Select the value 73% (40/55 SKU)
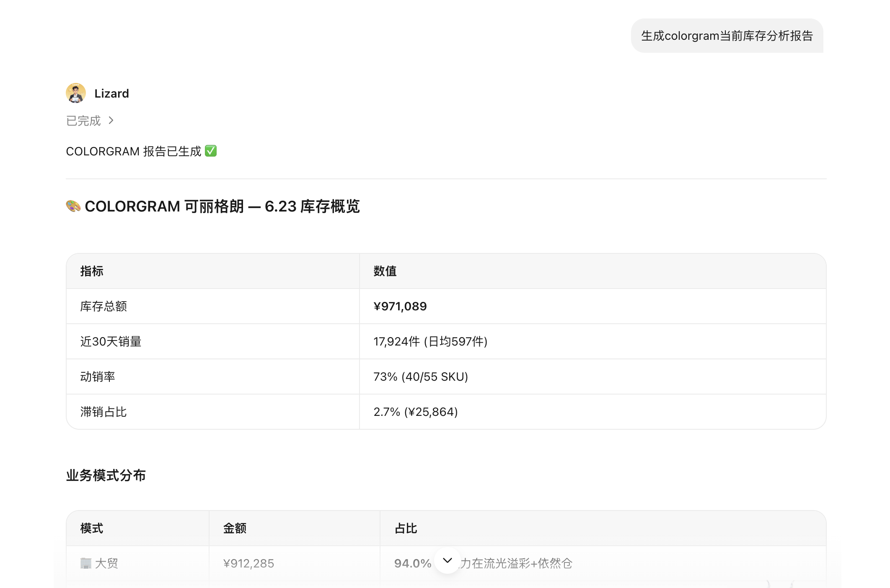890x588 pixels. point(421,377)
